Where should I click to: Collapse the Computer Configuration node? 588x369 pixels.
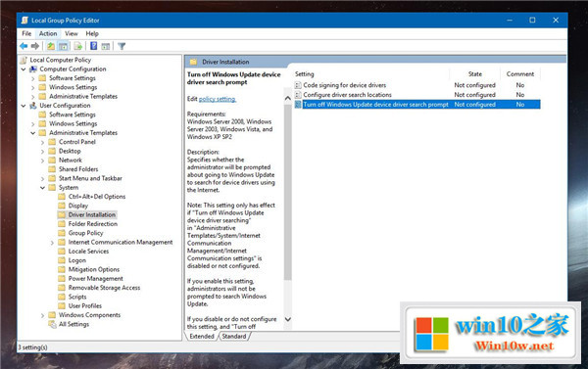pos(24,69)
